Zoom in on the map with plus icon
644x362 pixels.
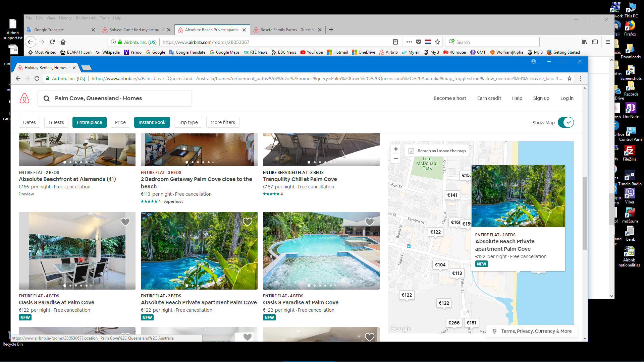(396, 149)
